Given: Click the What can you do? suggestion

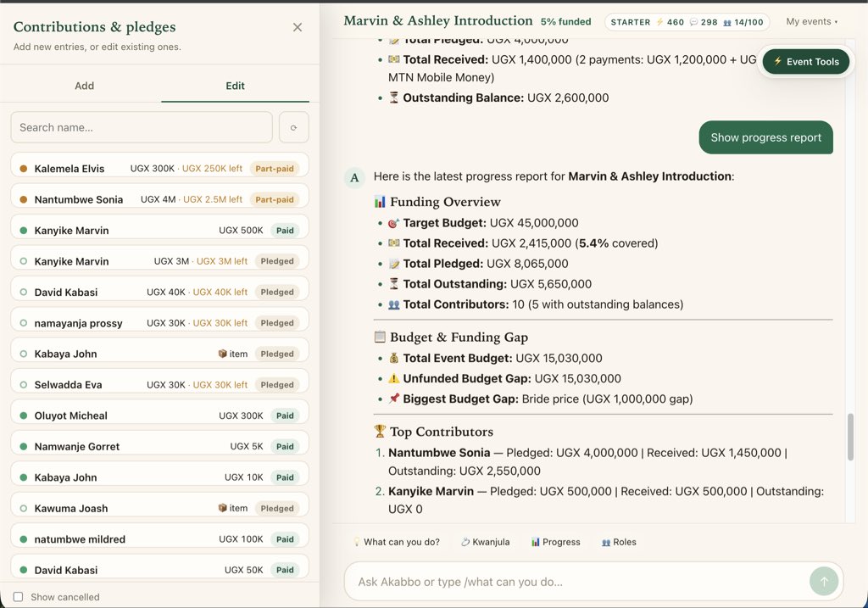Looking at the screenshot, I should [397, 542].
